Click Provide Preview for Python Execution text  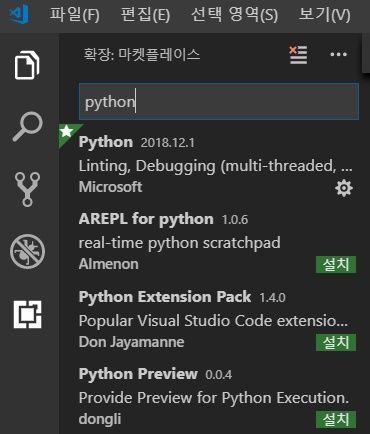pyautogui.click(x=214, y=398)
